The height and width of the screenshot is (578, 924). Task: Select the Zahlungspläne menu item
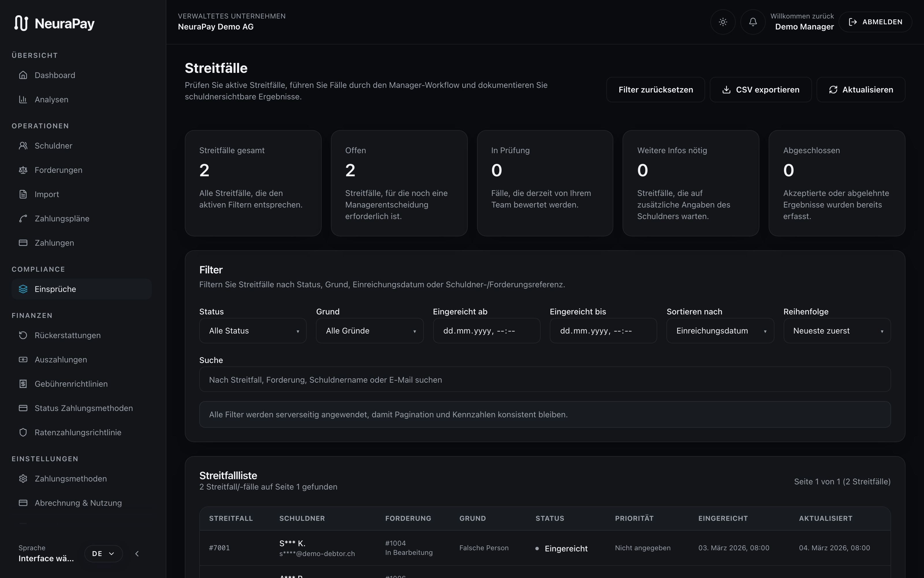pyautogui.click(x=82, y=219)
